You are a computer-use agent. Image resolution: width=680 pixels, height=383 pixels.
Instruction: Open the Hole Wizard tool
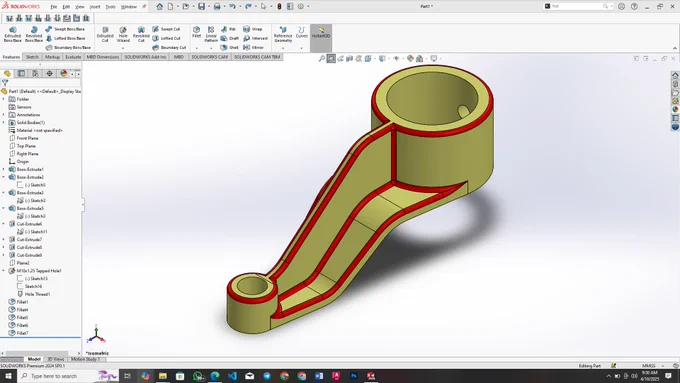click(x=123, y=34)
